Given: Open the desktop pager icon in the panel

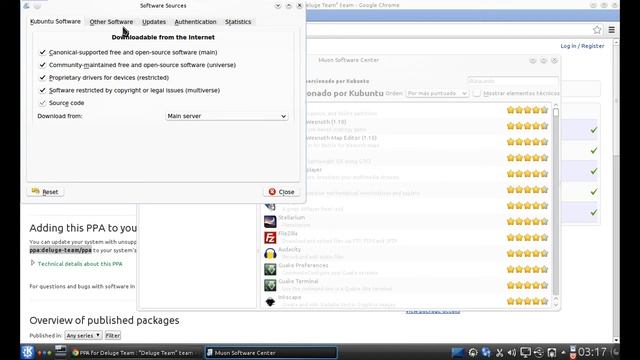Looking at the screenshot, I should [x=60, y=352].
